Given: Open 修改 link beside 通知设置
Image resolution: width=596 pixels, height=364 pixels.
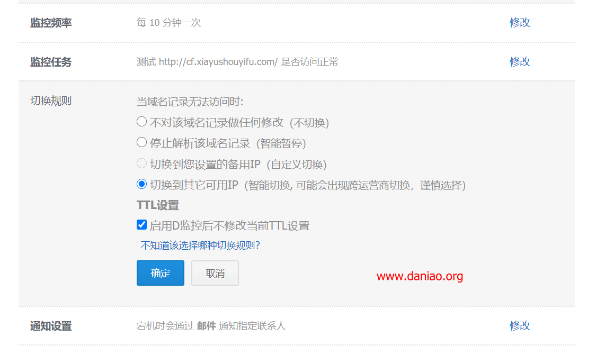Looking at the screenshot, I should 520,326.
